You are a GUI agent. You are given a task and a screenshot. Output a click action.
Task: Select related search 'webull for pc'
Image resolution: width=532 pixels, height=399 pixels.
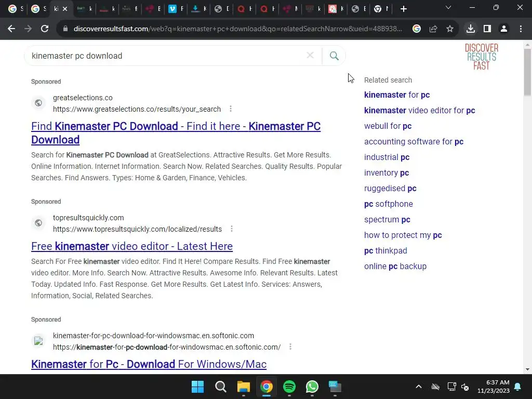(388, 126)
